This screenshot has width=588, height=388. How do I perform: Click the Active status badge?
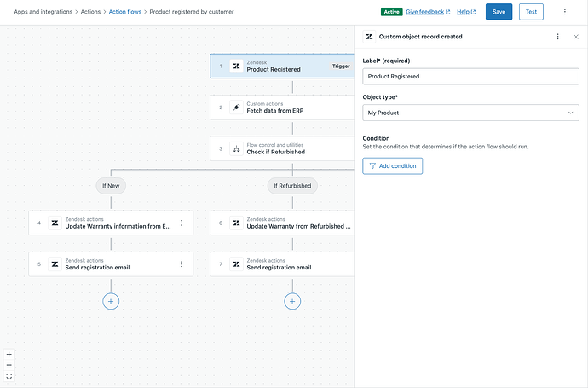[x=391, y=12]
